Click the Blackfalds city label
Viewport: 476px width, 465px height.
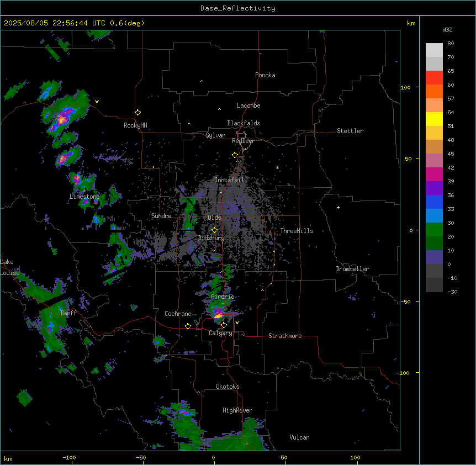244,123
